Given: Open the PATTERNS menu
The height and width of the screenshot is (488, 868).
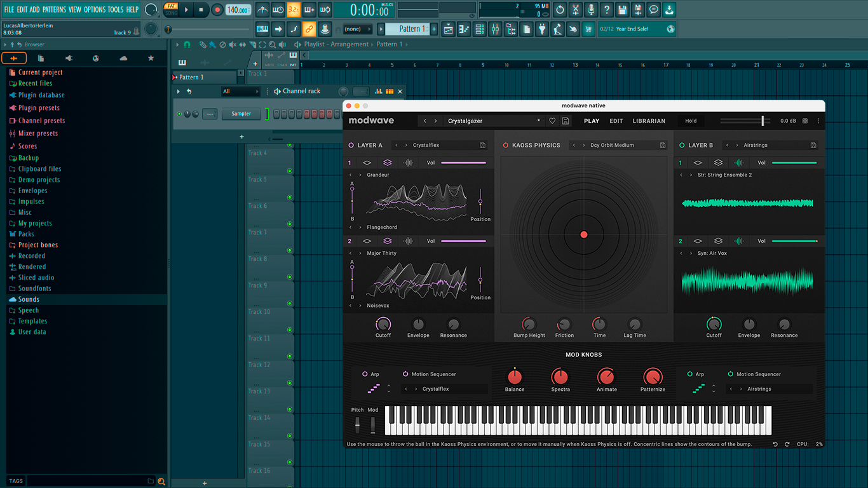Looking at the screenshot, I should (54, 10).
